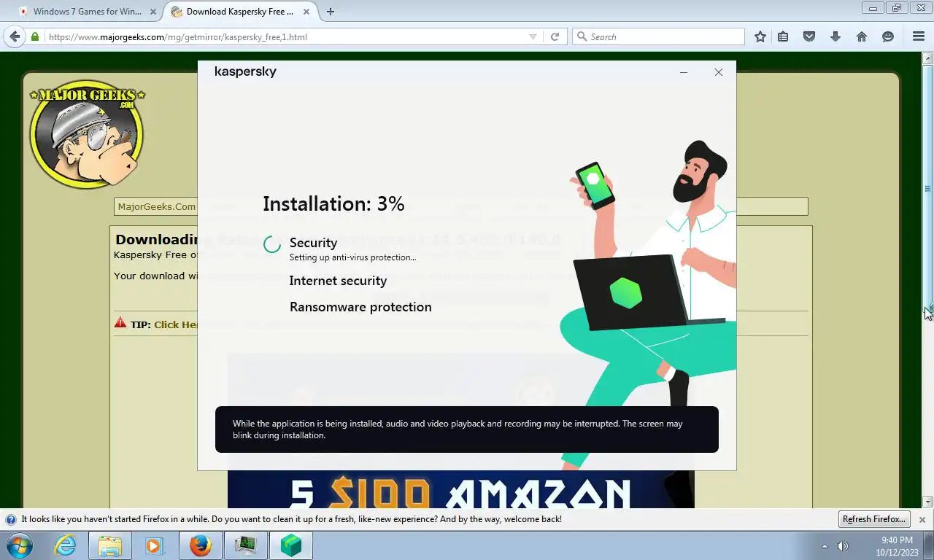Open the Firefox hamburger menu
The width and height of the screenshot is (934, 560).
click(x=919, y=36)
